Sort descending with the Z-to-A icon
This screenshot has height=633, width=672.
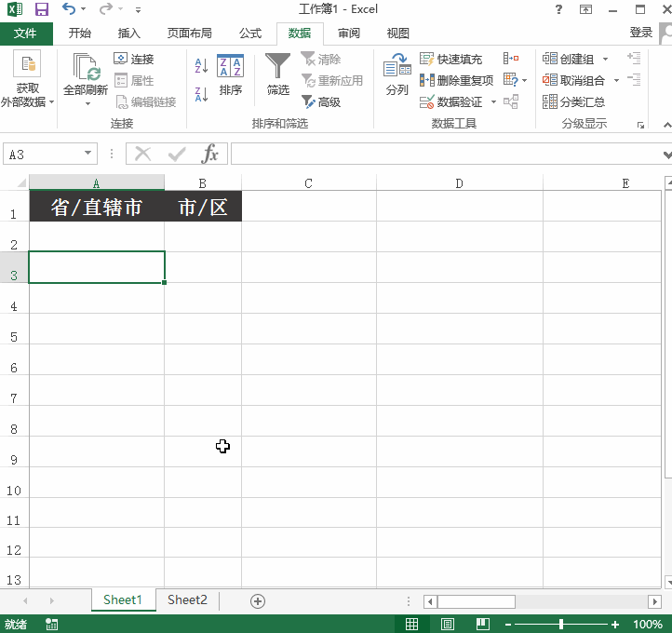point(201,94)
